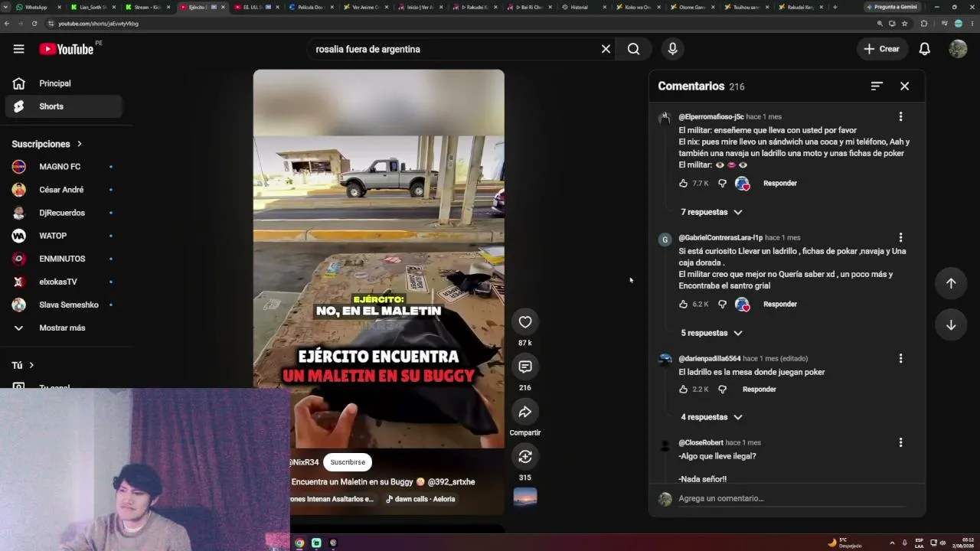Open WATOP subscription channel
980x551 pixels.
[64, 236]
